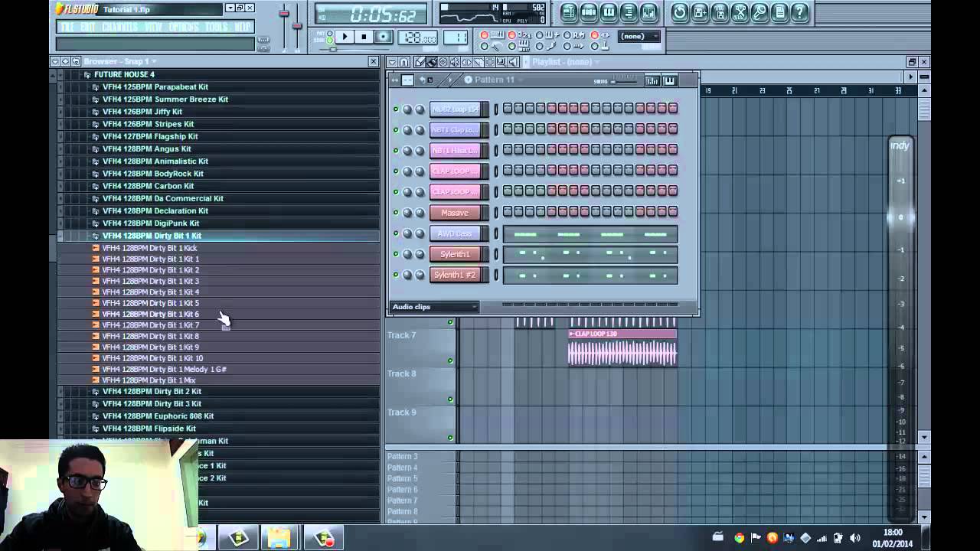
Task: Click the Chrome icon in system tray
Action: tap(739, 538)
